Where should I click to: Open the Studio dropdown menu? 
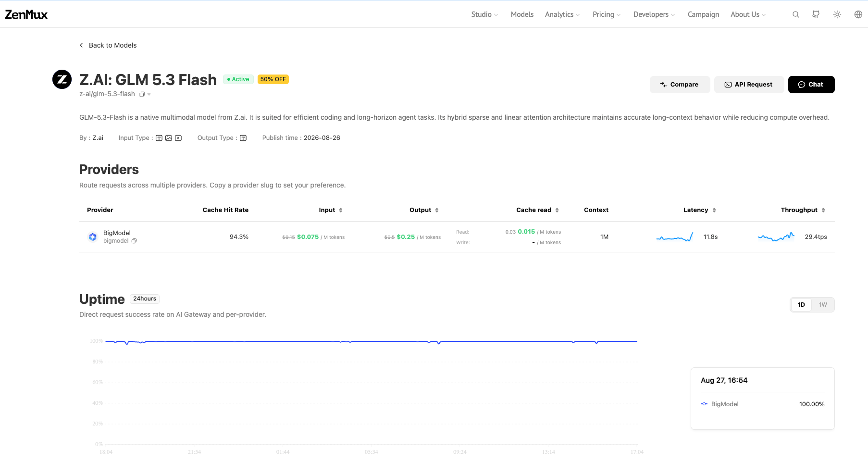click(484, 14)
